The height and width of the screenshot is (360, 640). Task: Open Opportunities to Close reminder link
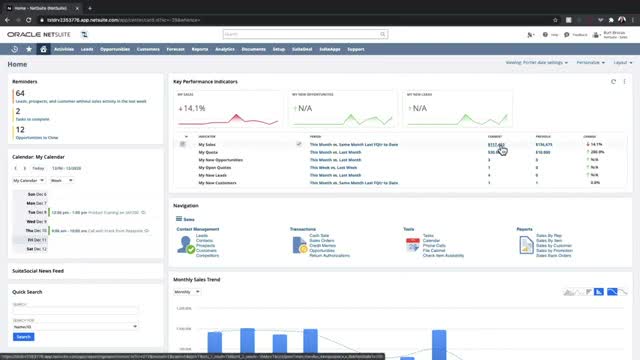tap(37, 138)
